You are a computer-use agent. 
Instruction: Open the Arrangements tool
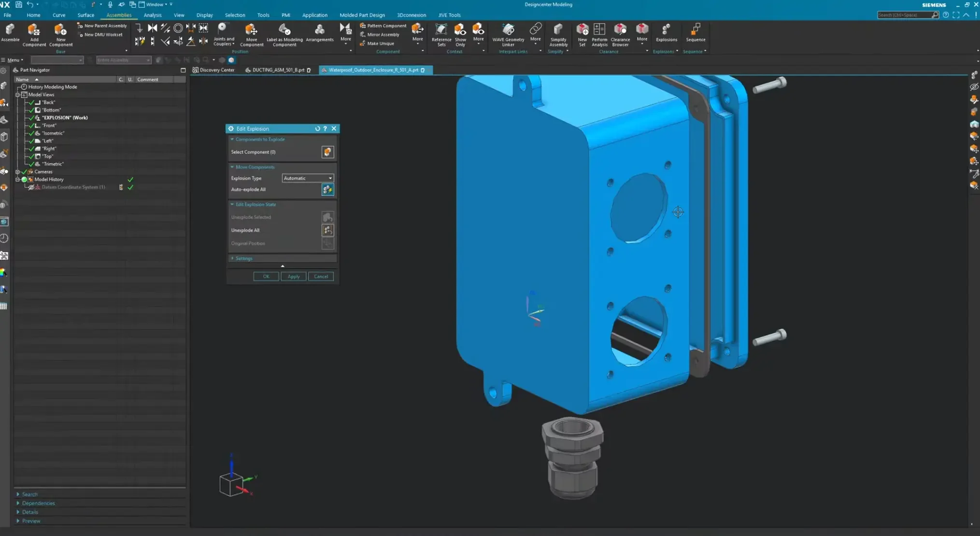point(319,32)
